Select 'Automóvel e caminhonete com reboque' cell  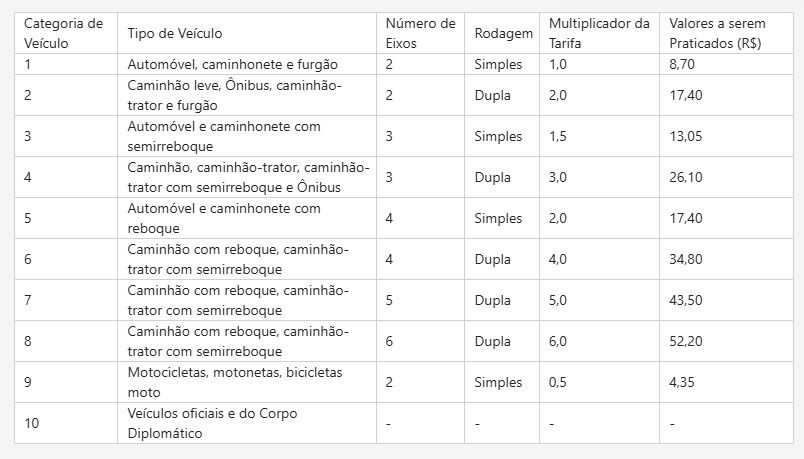(224, 218)
